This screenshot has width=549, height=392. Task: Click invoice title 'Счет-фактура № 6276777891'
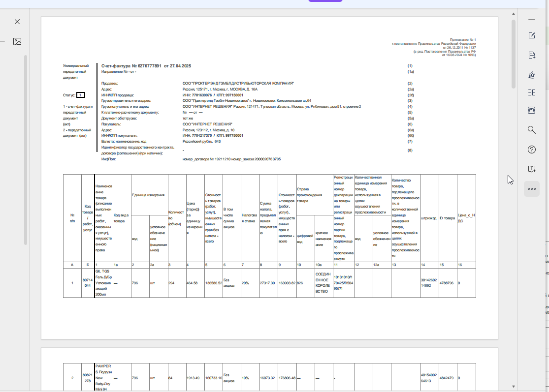[131, 66]
